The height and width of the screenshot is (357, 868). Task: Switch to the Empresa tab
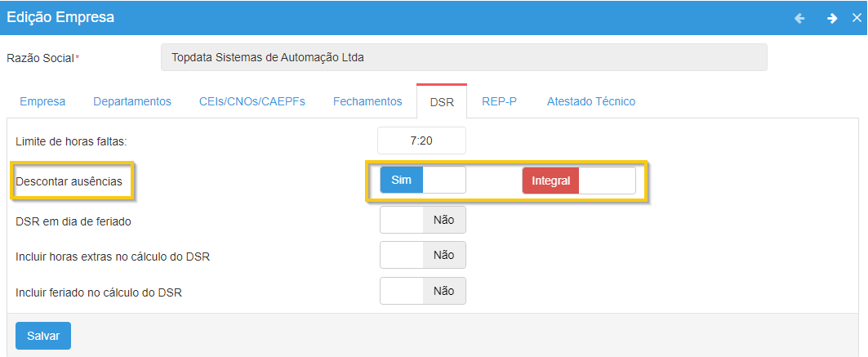pos(42,101)
